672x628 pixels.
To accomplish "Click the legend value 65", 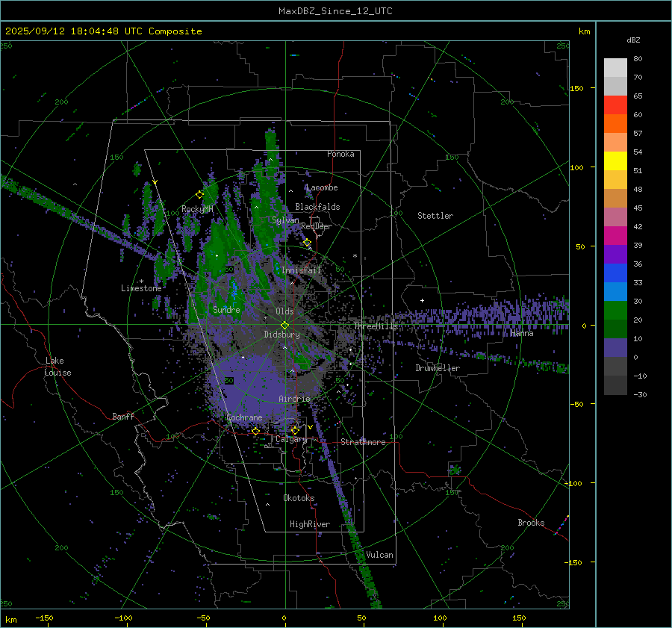I will (638, 96).
